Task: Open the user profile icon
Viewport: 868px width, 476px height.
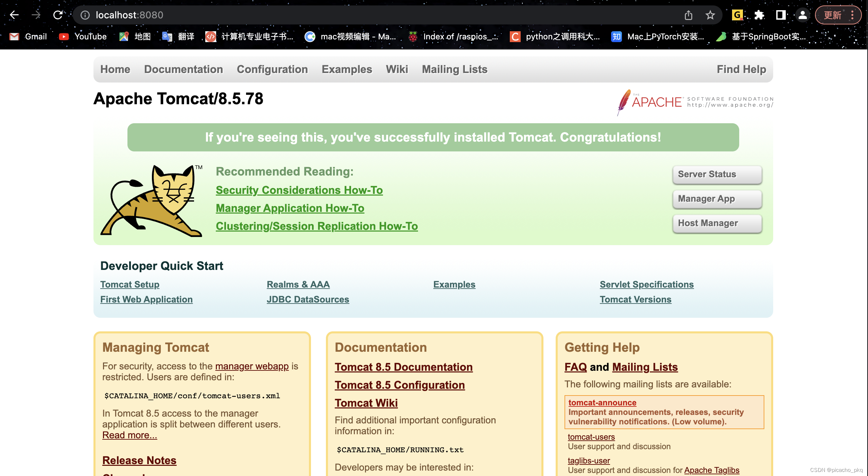Action: click(x=802, y=15)
